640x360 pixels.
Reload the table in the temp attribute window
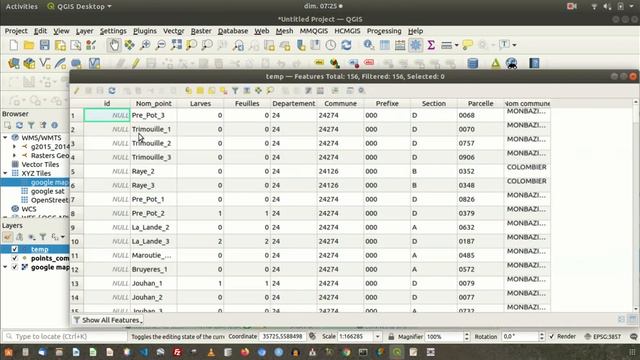(x=112, y=91)
